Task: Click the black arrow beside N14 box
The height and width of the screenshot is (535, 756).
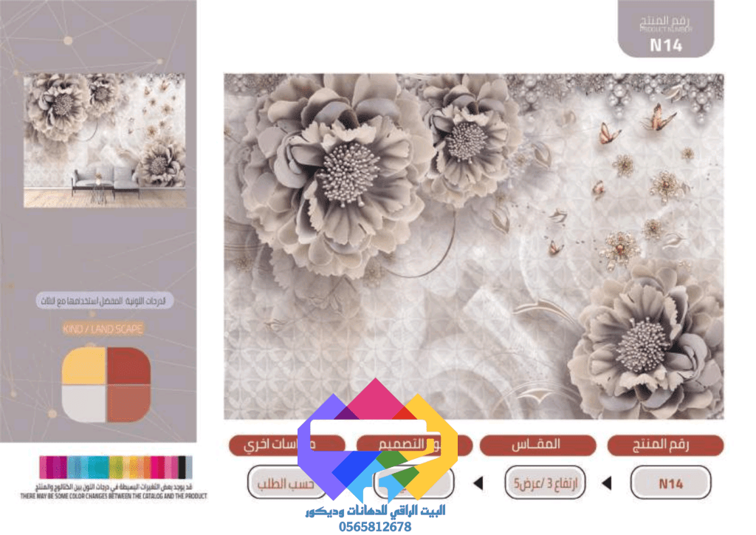Action: (x=607, y=483)
